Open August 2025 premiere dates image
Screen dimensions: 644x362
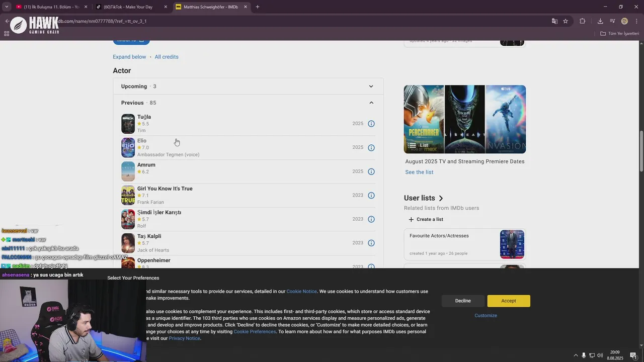tap(465, 119)
